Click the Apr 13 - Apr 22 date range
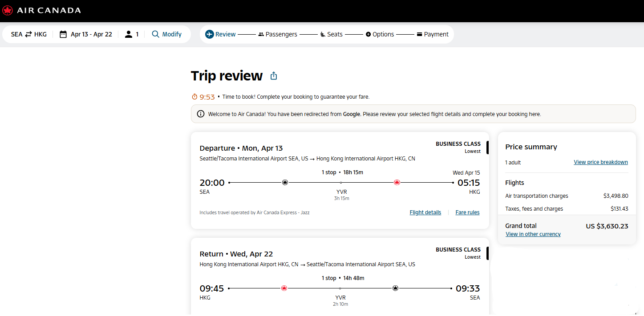 pos(91,34)
